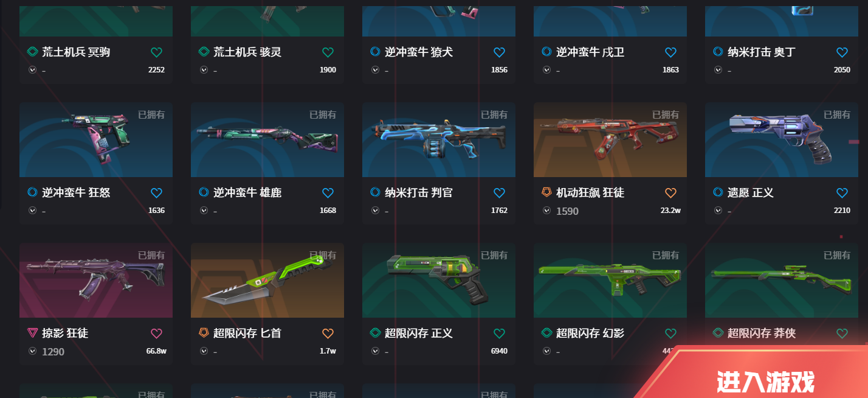Open chevron next to 1590 price
The width and height of the screenshot is (868, 398).
coord(546,211)
